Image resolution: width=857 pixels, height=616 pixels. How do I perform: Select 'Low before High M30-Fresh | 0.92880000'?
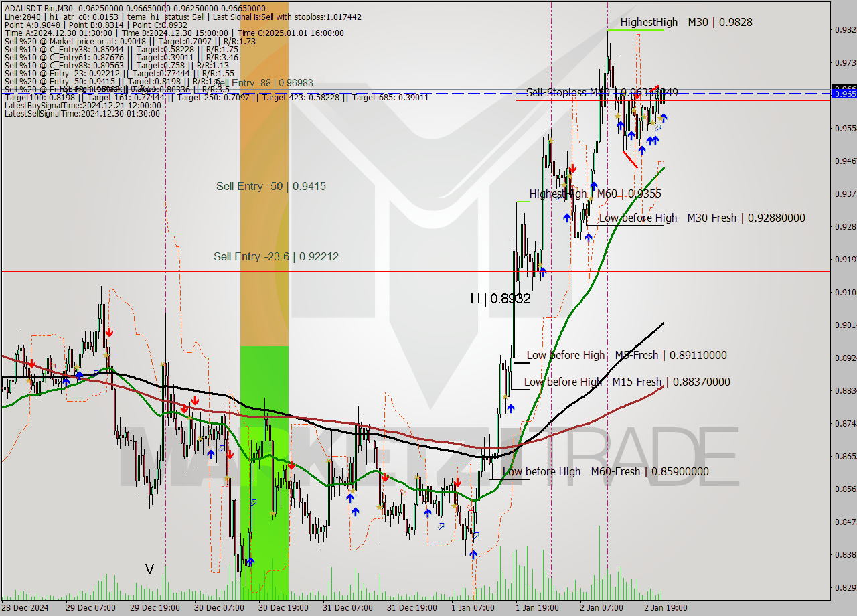(x=702, y=218)
